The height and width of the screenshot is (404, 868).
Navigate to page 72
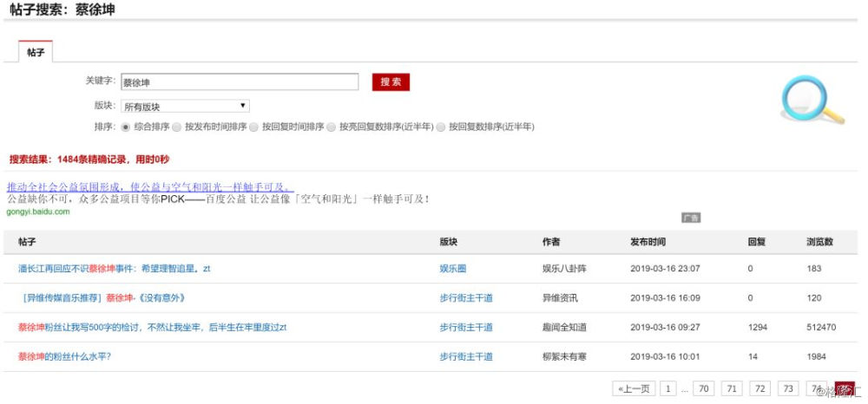point(759,388)
